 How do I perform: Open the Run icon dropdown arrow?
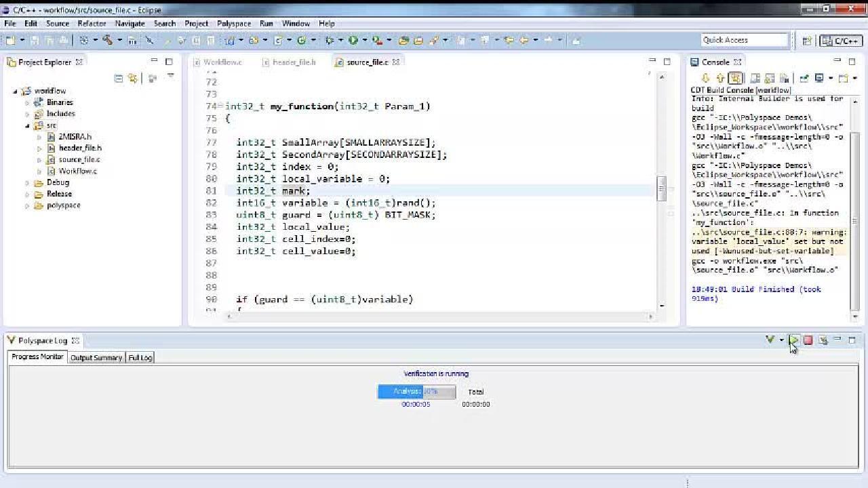coord(364,41)
